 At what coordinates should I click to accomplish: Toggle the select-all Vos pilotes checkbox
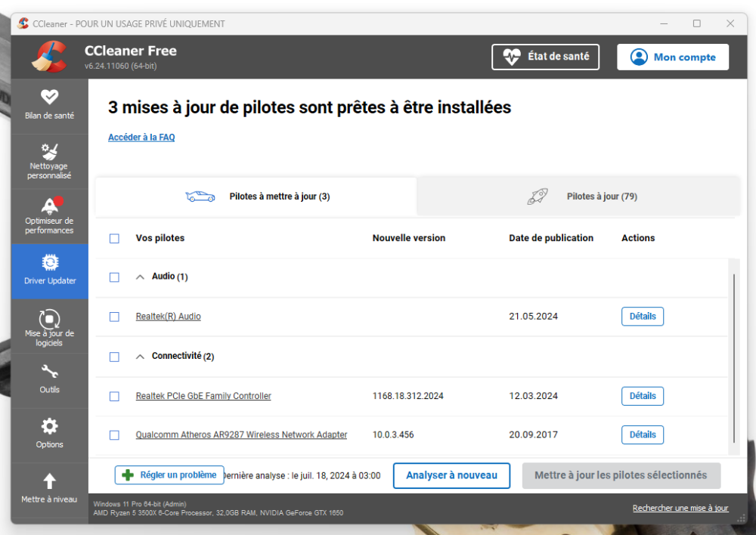pos(114,239)
